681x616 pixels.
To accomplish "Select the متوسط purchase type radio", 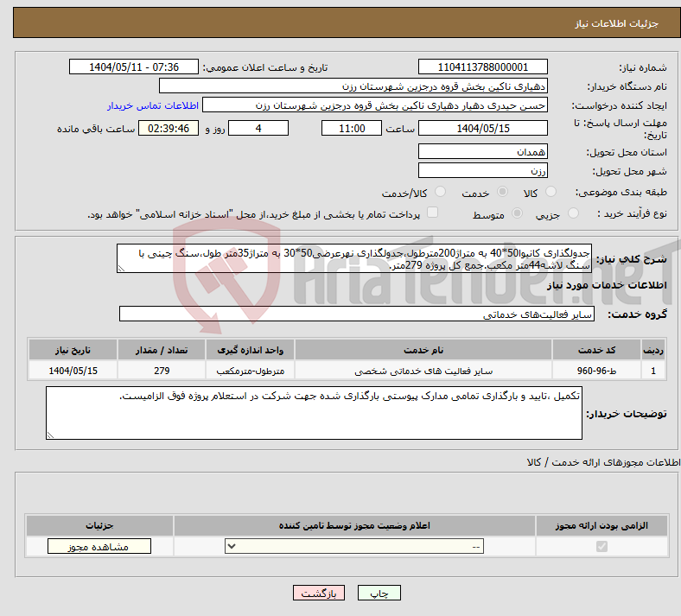I will (x=517, y=213).
